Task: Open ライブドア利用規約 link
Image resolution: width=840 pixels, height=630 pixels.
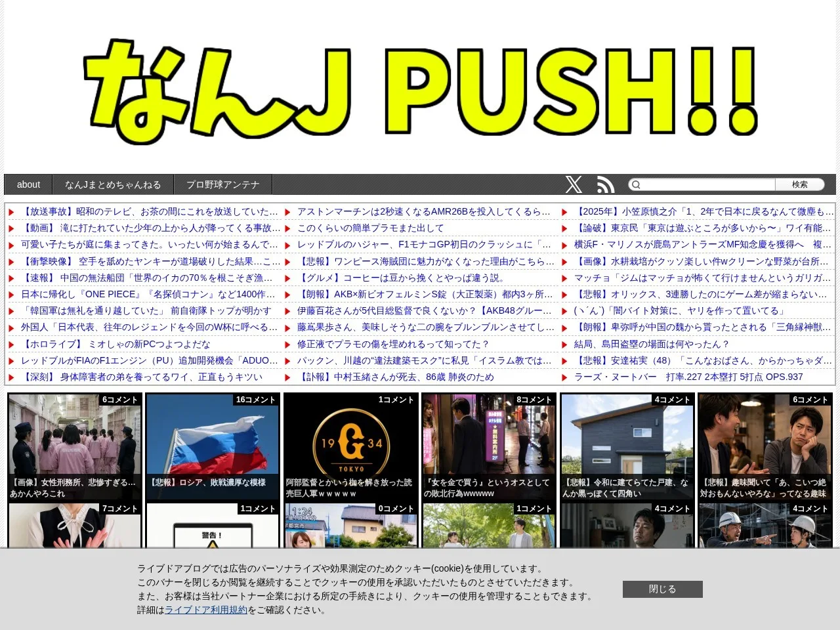Action: (x=205, y=610)
